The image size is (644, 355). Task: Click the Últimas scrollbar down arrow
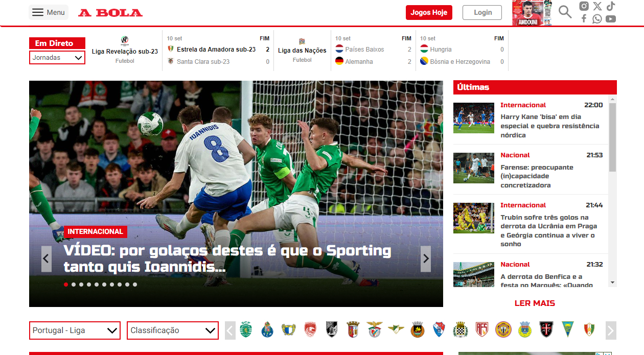[x=612, y=282]
